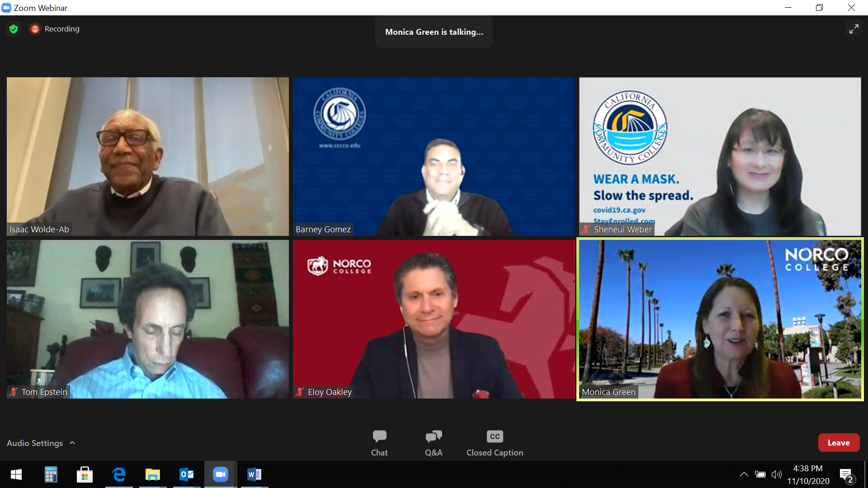Click the green security shield icon
This screenshot has width=868, height=488.
14,28
